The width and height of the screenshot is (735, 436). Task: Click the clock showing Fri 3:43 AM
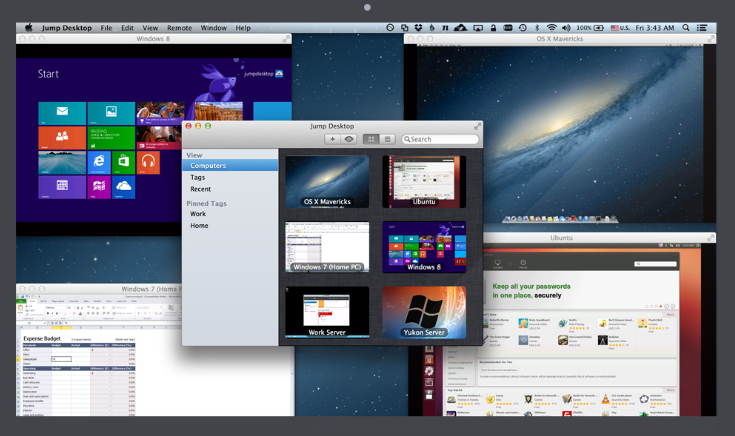(x=655, y=28)
